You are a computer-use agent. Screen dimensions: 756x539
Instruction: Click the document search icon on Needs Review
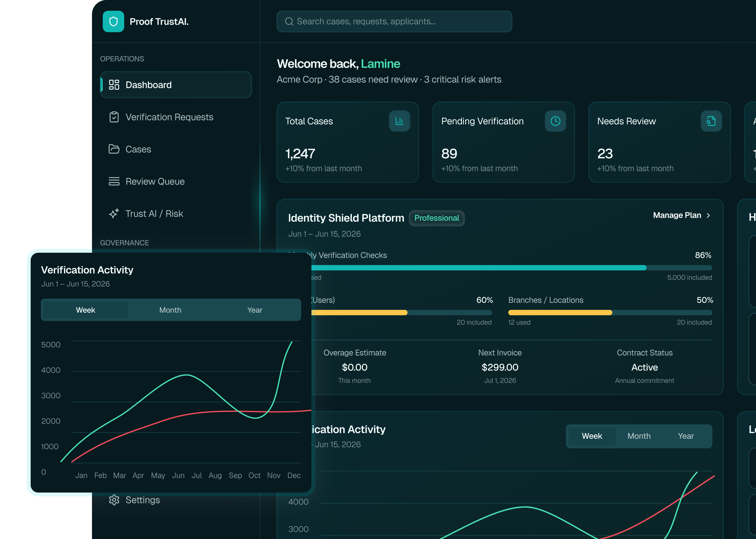711,121
